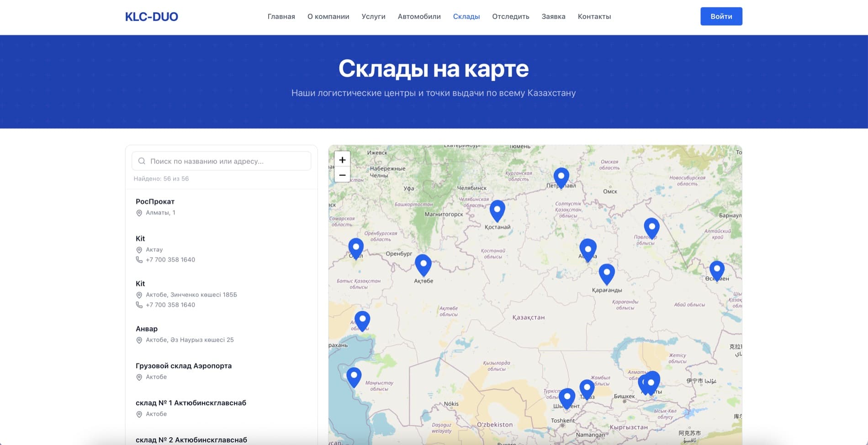
Task: Go to the Главная page
Action: [x=281, y=16]
